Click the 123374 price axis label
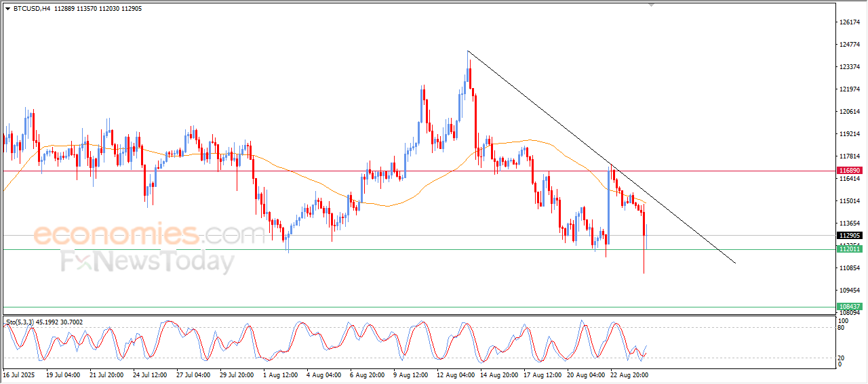Screen dimensions: 868x384 click(850, 67)
